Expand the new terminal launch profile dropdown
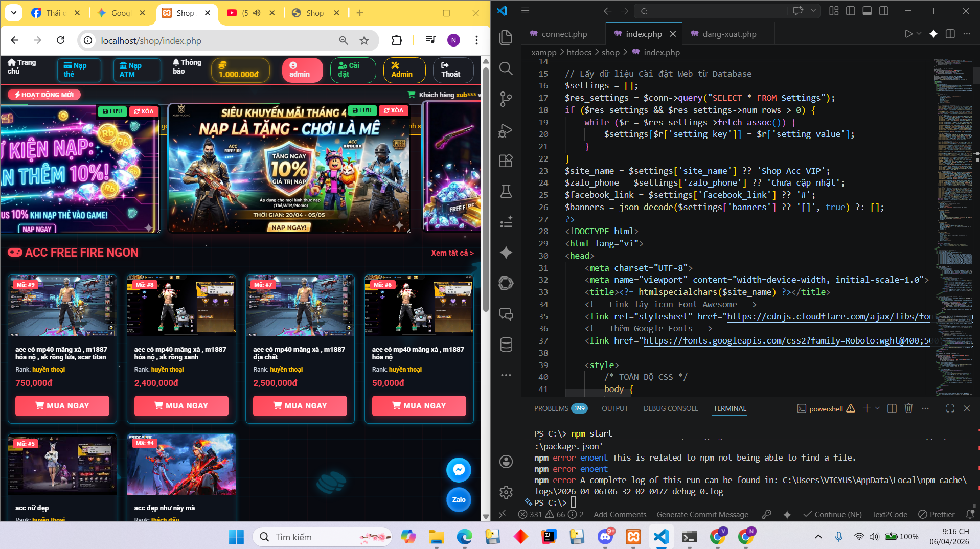 pos(878,408)
